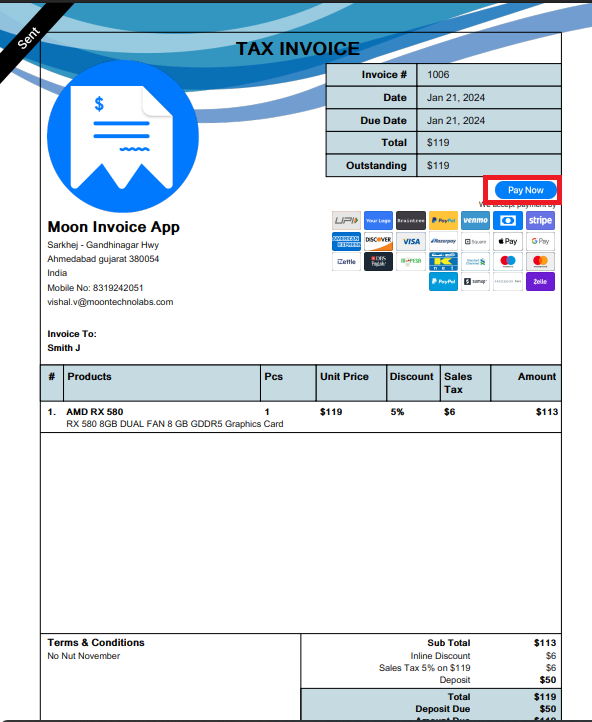Choose the Stripe payment icon
Image resolution: width=592 pixels, height=722 pixels.
pyautogui.click(x=540, y=221)
